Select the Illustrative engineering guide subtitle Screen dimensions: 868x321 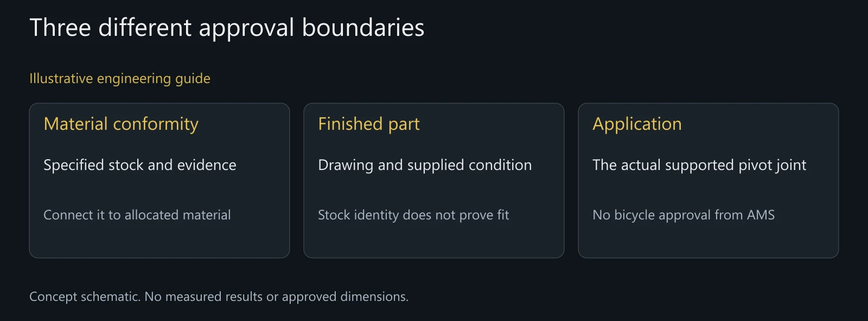(x=120, y=79)
